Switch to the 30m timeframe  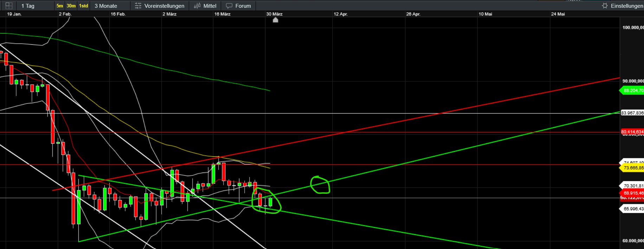pyautogui.click(x=71, y=6)
